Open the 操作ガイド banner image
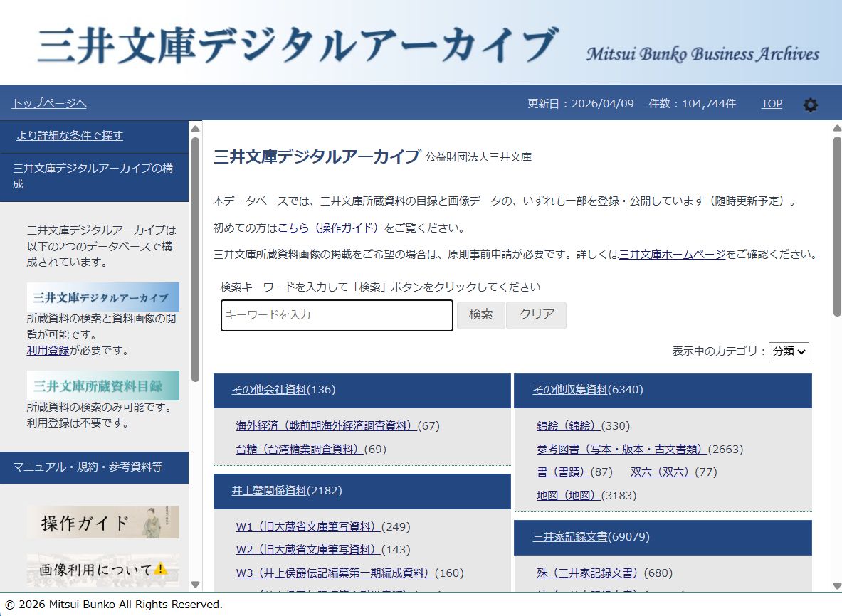This screenshot has width=842, height=616. (103, 522)
